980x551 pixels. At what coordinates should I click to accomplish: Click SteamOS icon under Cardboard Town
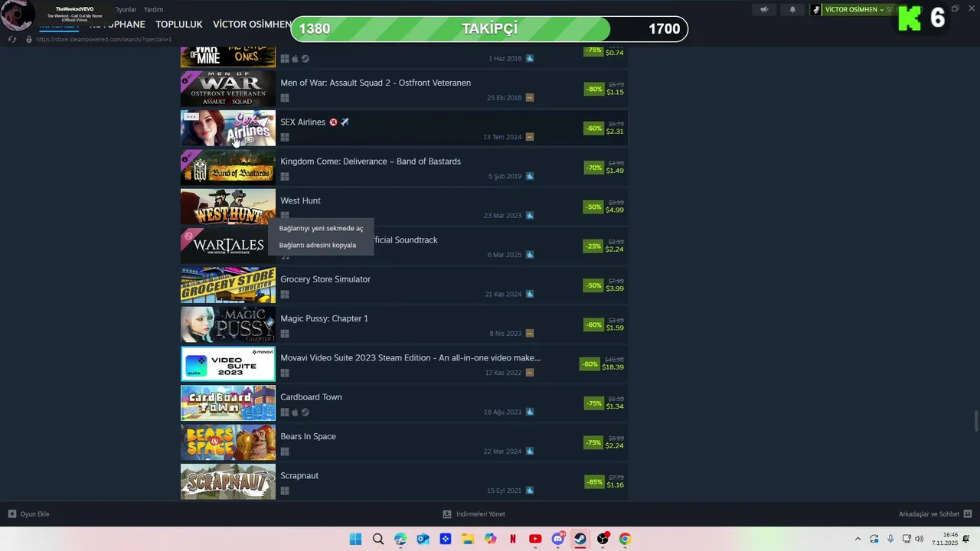(305, 412)
